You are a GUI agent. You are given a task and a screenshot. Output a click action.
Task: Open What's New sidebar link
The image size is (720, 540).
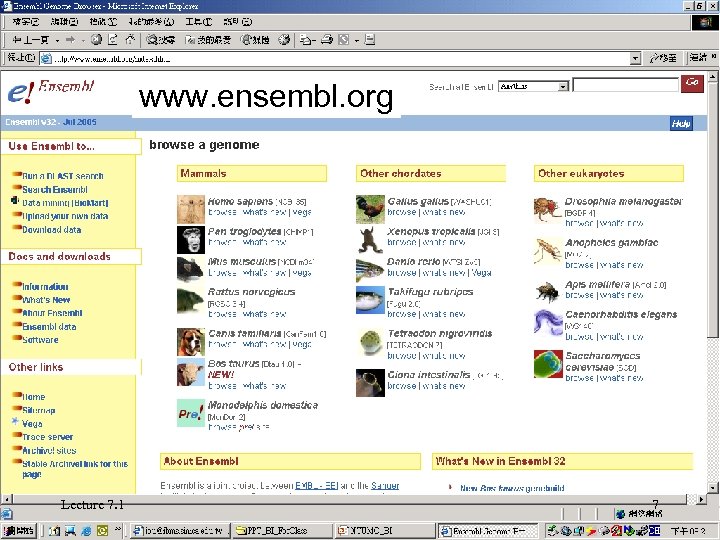coord(46,300)
